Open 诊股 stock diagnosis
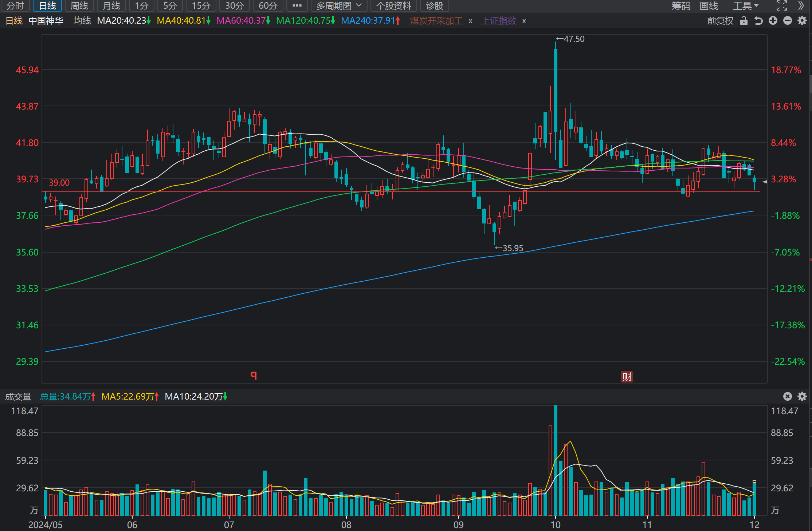812x531 pixels. [434, 6]
